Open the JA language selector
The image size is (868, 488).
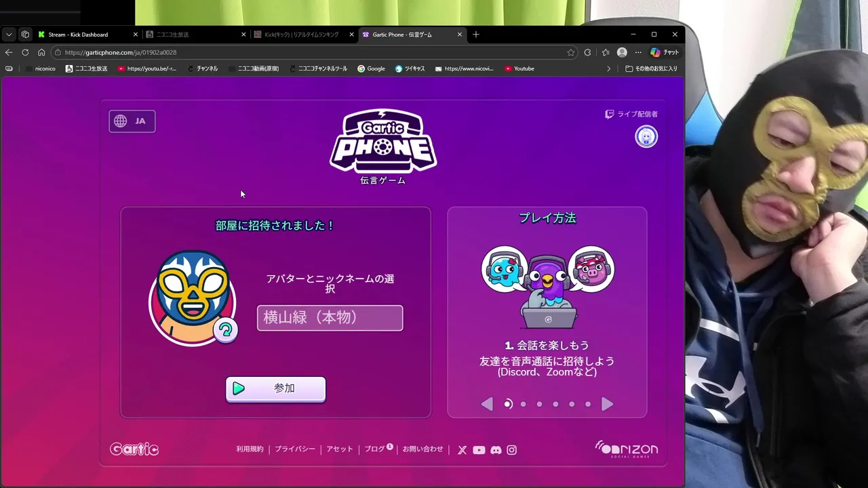coord(132,121)
